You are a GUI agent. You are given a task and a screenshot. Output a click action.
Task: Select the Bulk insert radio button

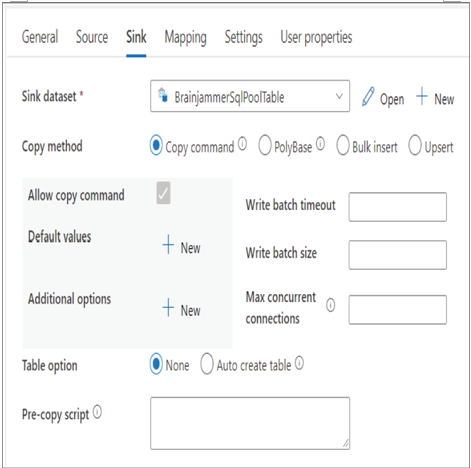(x=343, y=145)
